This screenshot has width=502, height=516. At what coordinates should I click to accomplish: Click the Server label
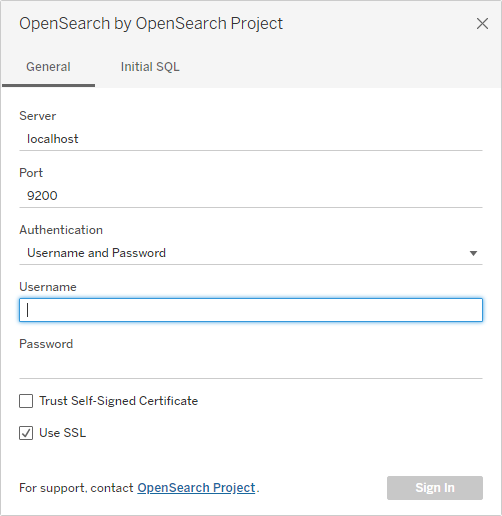[38, 116]
